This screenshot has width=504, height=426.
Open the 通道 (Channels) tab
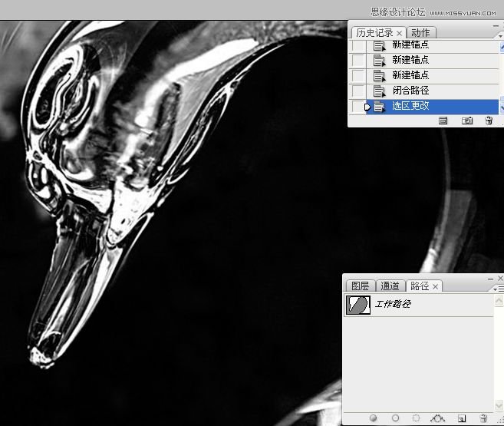pos(390,286)
